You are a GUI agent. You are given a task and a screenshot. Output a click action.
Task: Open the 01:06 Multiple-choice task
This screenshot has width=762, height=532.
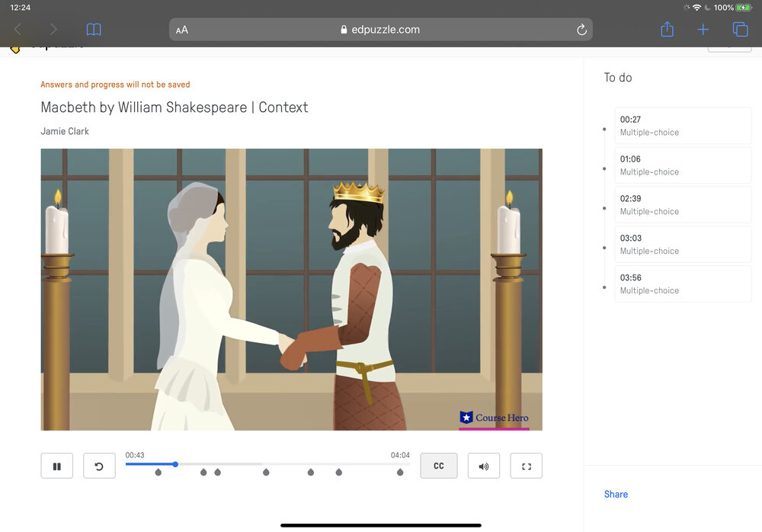click(x=682, y=165)
